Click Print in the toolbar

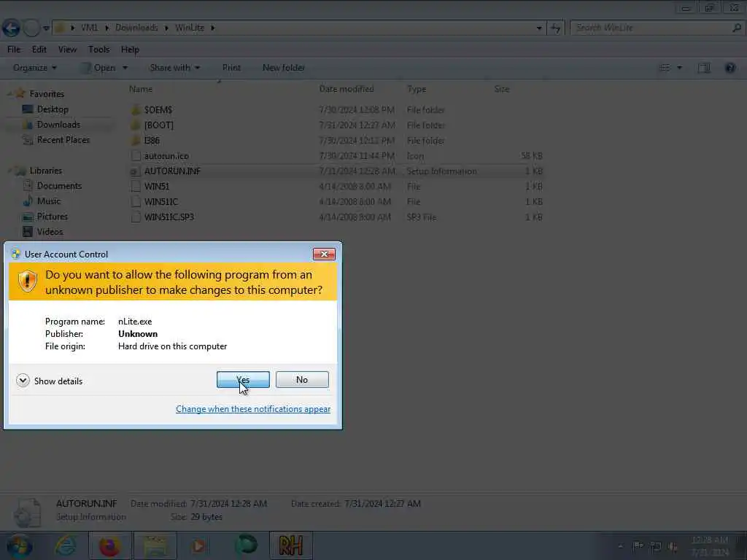pyautogui.click(x=231, y=68)
